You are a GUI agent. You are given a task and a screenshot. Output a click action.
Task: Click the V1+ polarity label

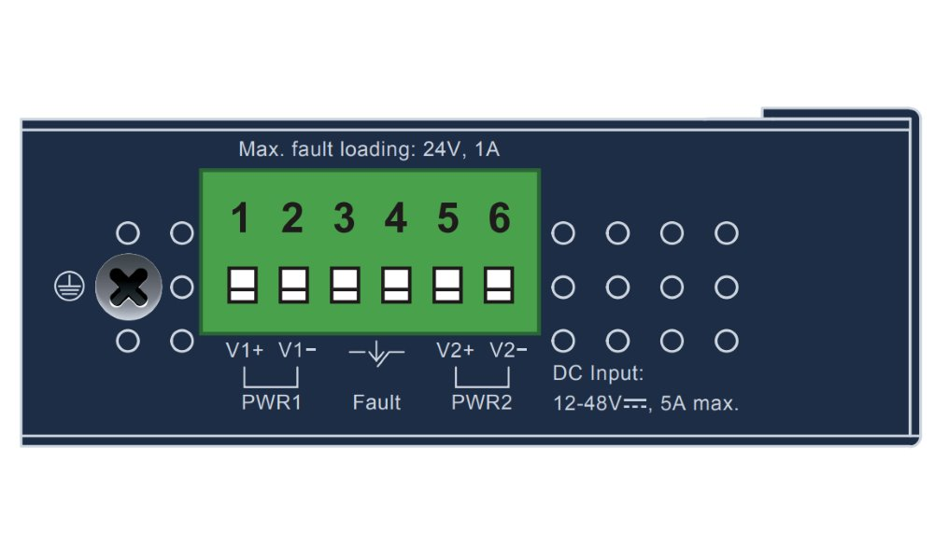(x=245, y=351)
